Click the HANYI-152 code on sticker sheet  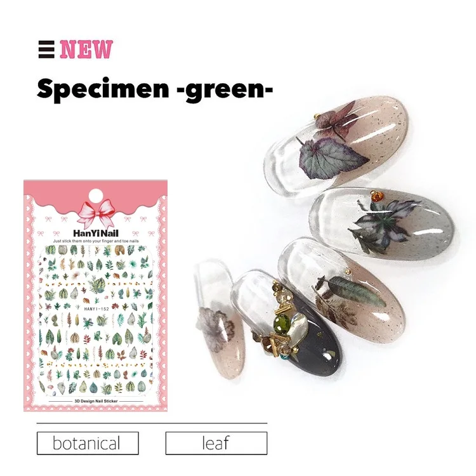[x=96, y=309]
